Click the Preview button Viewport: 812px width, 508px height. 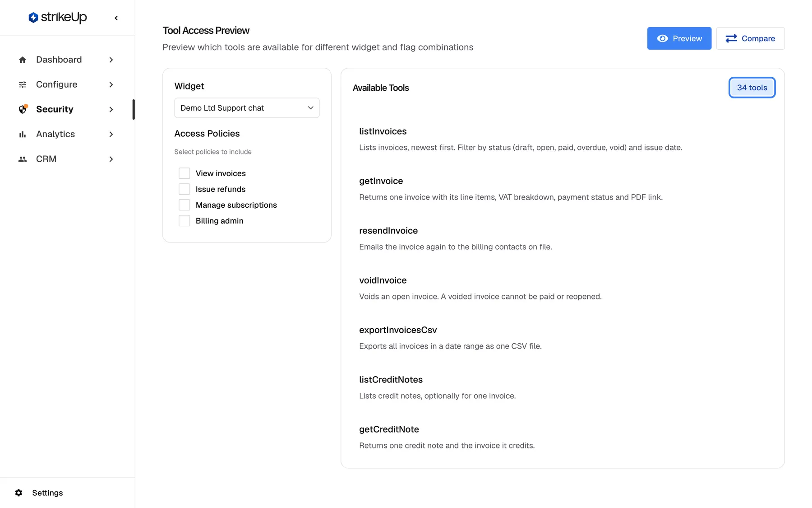pos(679,38)
